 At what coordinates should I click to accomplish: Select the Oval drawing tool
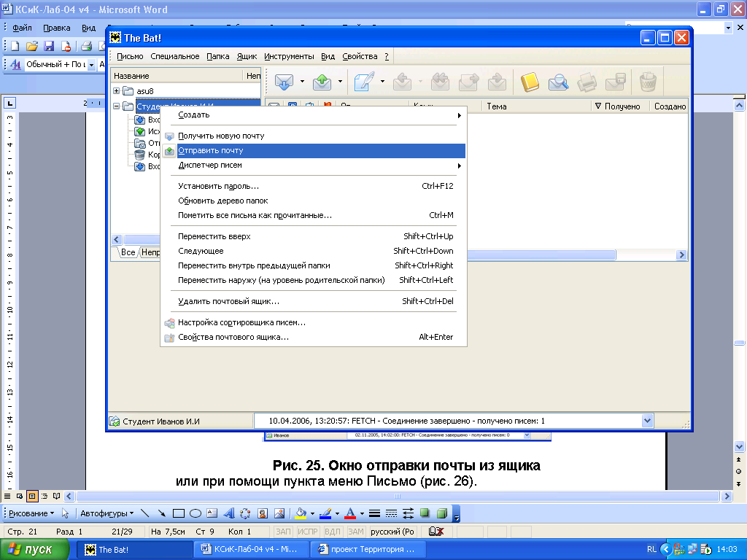click(x=196, y=513)
